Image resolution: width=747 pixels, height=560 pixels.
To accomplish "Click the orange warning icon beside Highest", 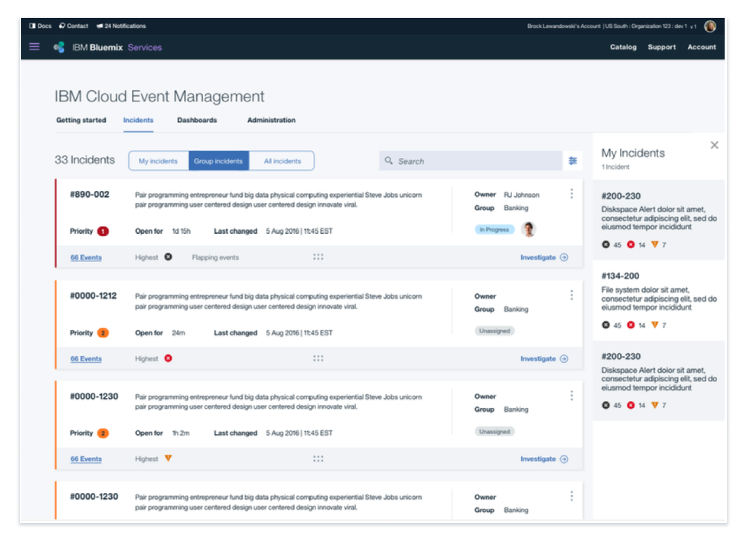I will [168, 458].
